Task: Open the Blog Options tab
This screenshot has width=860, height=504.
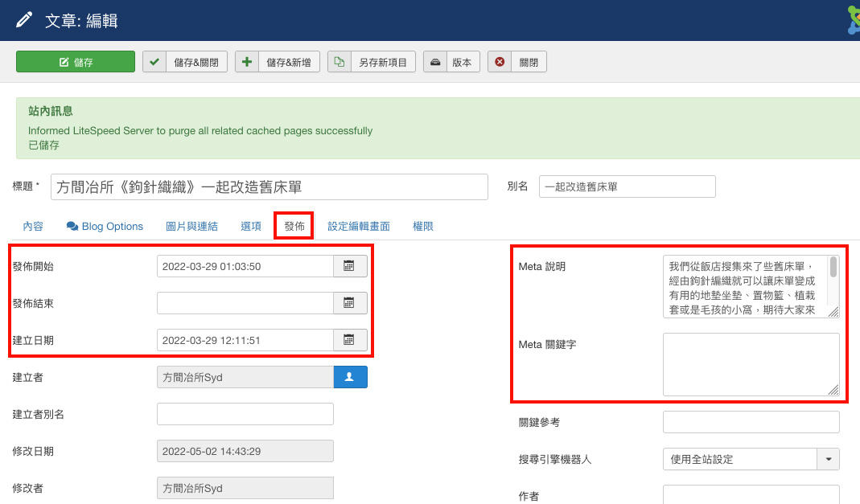Action: [104, 226]
